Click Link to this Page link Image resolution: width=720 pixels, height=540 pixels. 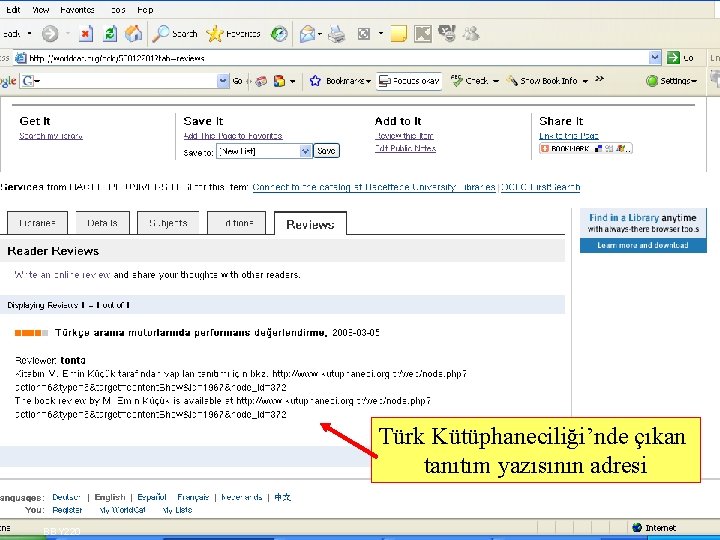pos(568,136)
